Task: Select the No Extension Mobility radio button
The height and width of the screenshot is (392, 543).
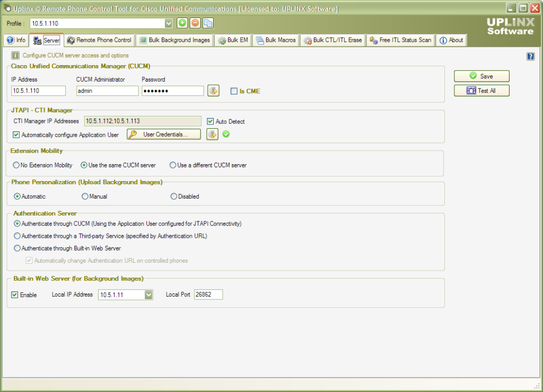Action: pos(16,164)
